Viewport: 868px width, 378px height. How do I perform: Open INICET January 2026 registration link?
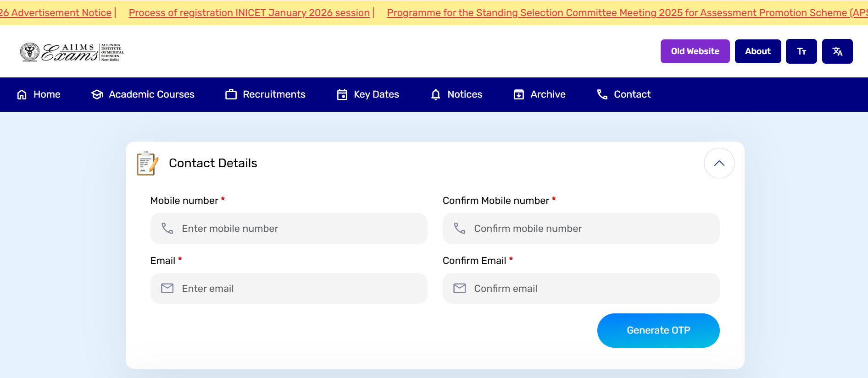pos(249,13)
